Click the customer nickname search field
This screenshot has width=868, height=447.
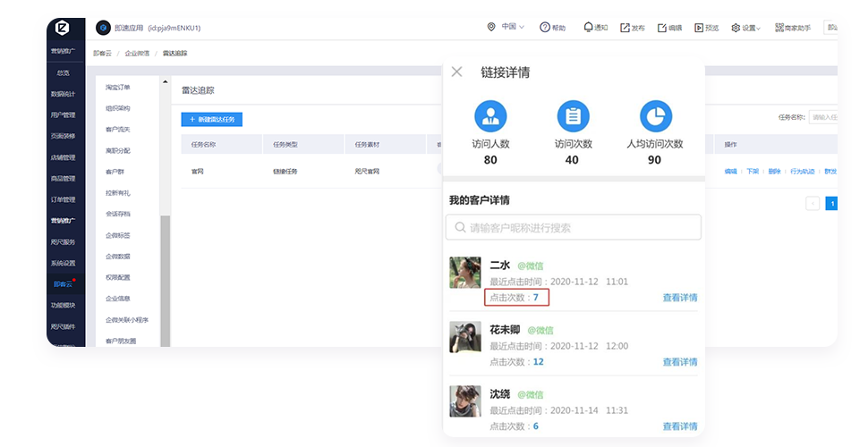pos(574,228)
